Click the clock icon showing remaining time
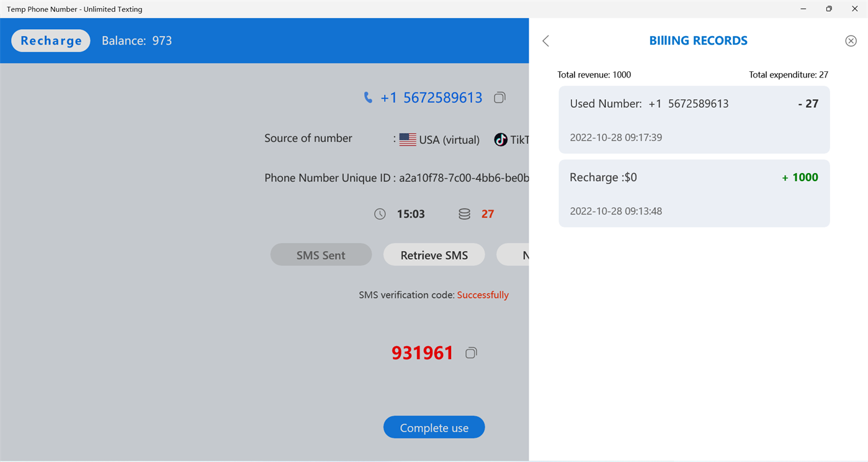Viewport: 868px width, 462px height. pos(380,213)
